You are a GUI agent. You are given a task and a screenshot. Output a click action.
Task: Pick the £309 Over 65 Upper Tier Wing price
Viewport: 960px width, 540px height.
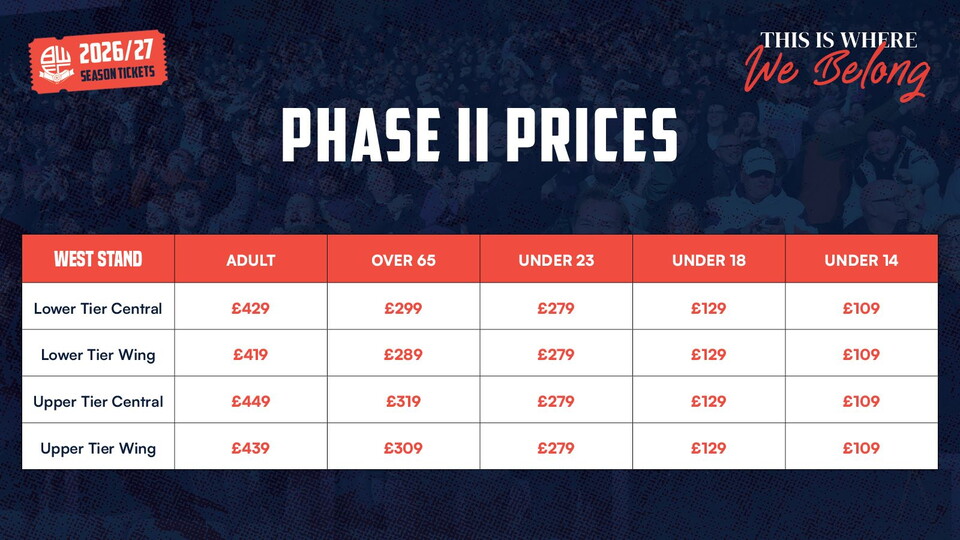point(403,448)
